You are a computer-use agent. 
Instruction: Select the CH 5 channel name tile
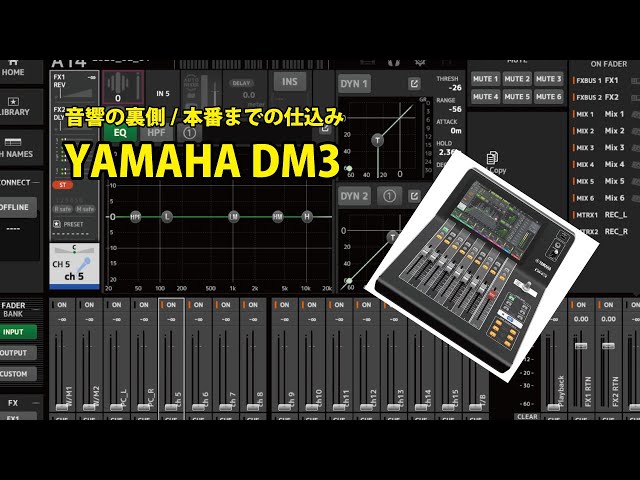(x=74, y=266)
